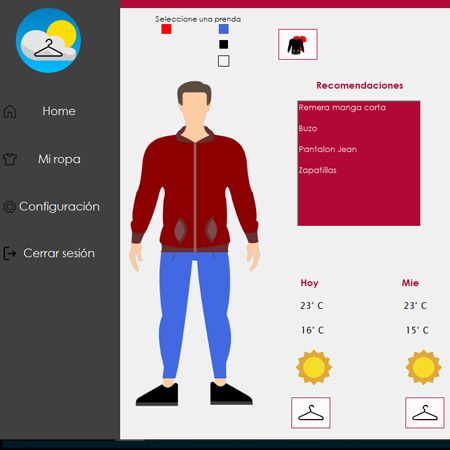Click the t-shirt icon beside Mi ropa
450x450 pixels.
point(10,159)
